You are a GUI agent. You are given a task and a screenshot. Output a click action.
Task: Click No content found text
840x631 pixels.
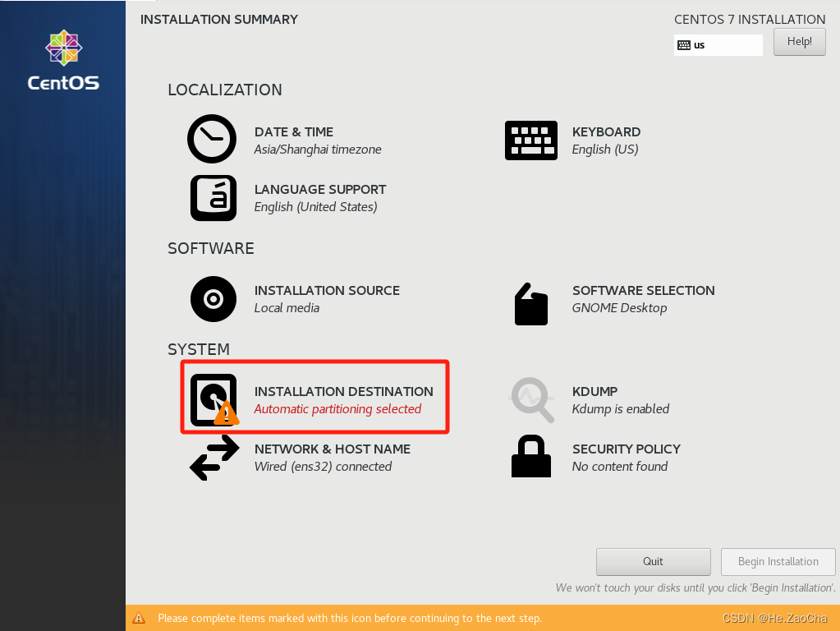pos(620,467)
